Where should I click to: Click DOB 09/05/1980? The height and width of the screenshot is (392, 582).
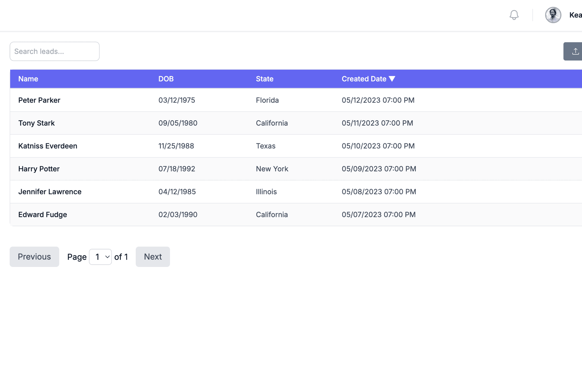178,123
